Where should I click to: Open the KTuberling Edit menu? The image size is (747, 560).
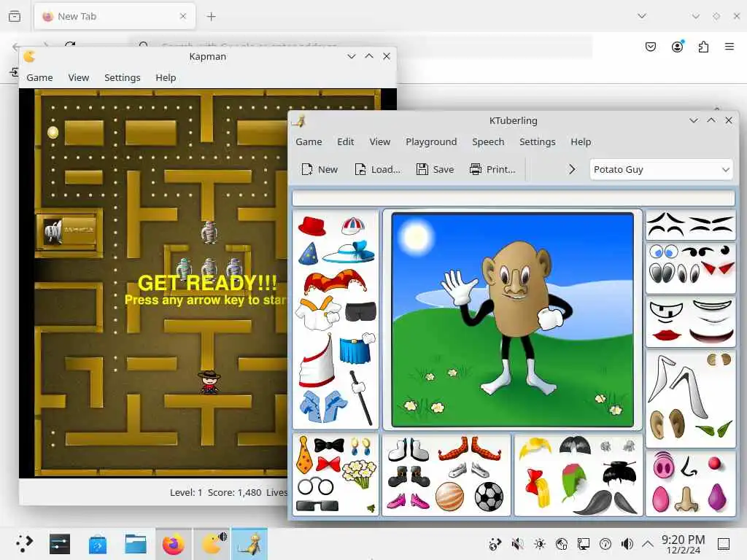pos(345,142)
